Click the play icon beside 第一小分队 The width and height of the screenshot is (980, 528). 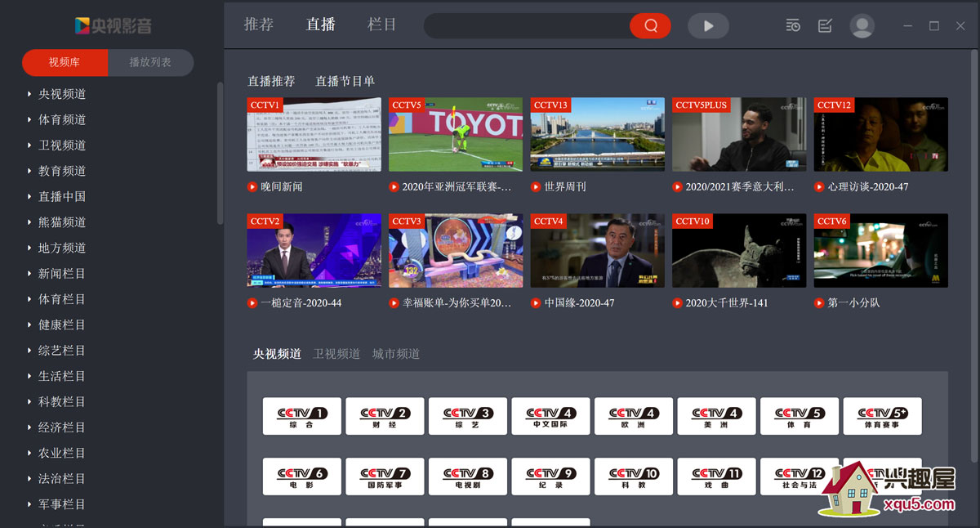click(819, 302)
